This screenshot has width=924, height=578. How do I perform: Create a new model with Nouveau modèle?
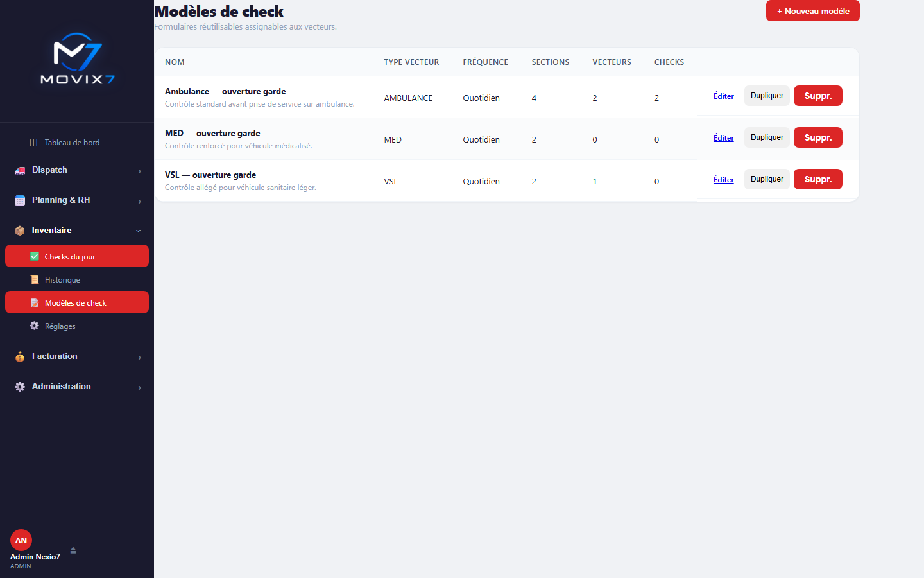coord(813,11)
